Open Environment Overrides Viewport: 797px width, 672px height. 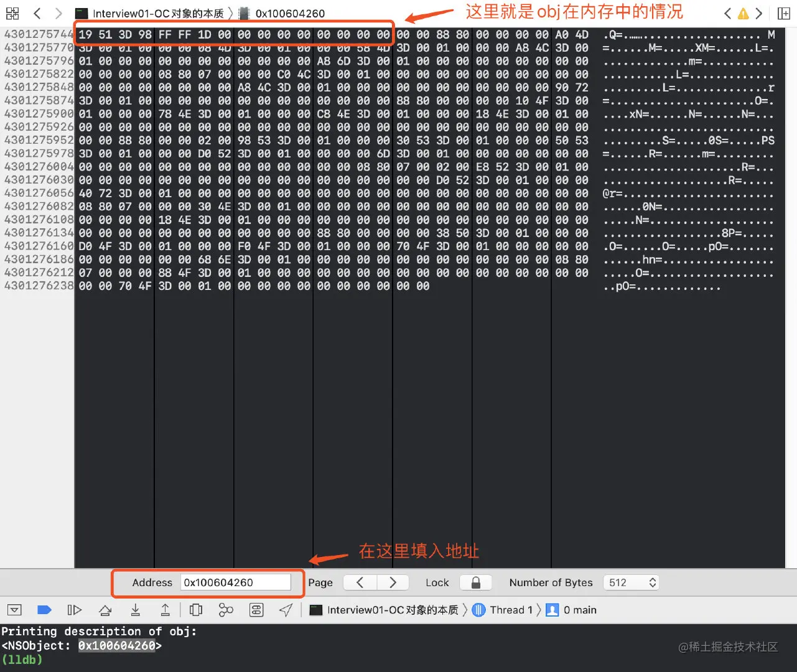[x=256, y=610]
